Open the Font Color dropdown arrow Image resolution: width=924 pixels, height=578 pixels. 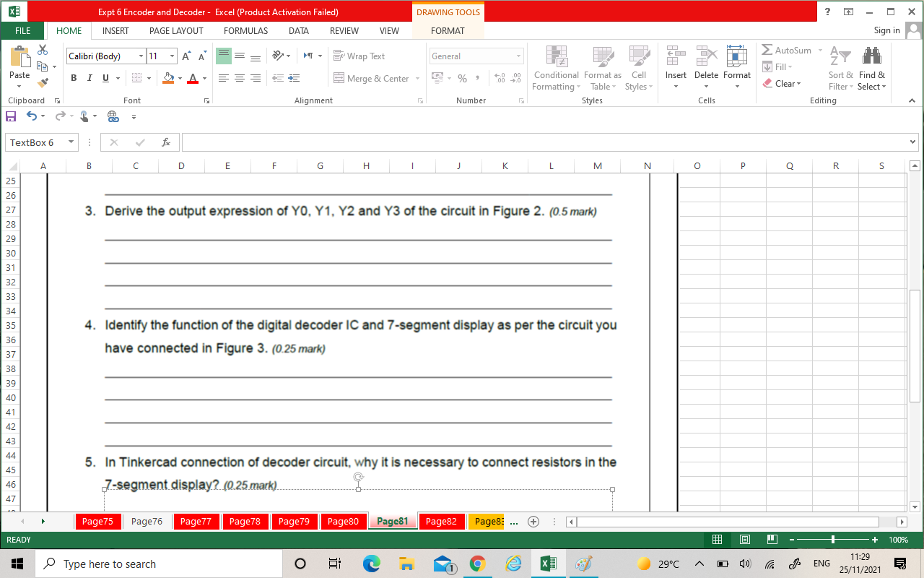(x=205, y=78)
